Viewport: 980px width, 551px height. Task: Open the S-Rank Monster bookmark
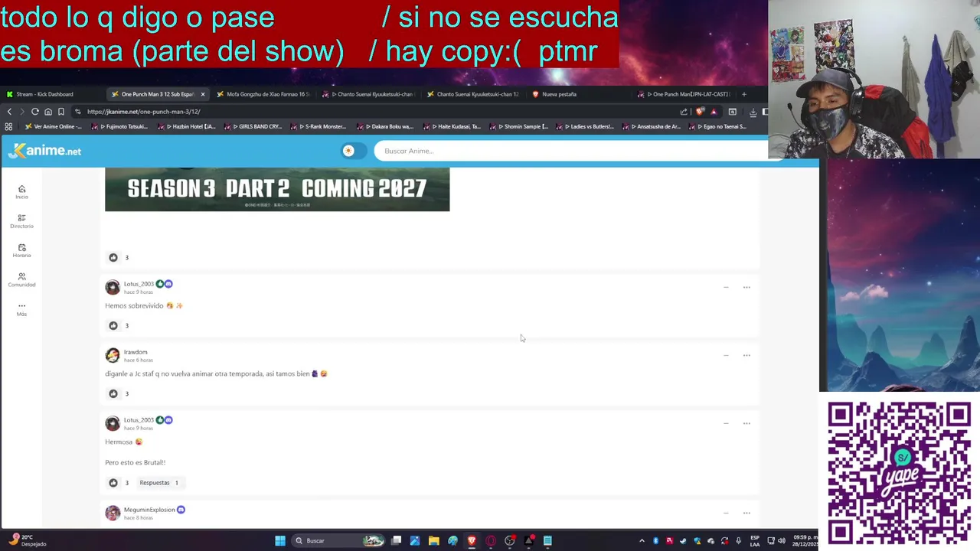(318, 126)
